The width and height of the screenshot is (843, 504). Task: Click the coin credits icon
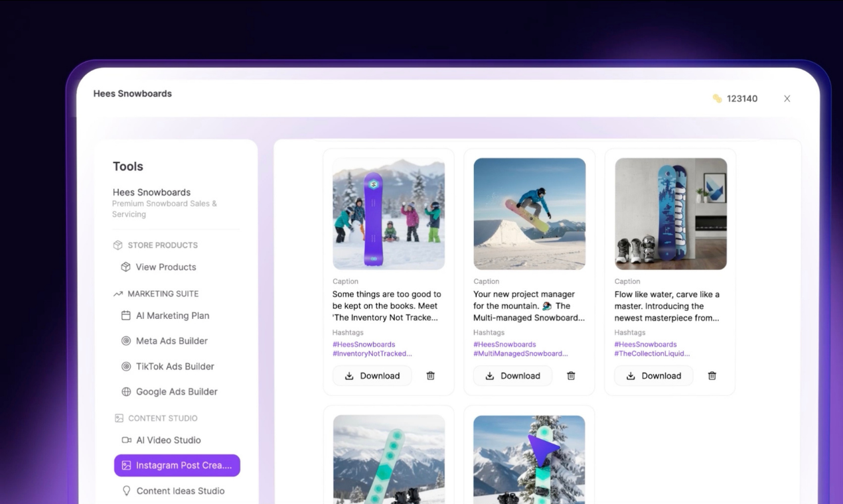pyautogui.click(x=717, y=98)
